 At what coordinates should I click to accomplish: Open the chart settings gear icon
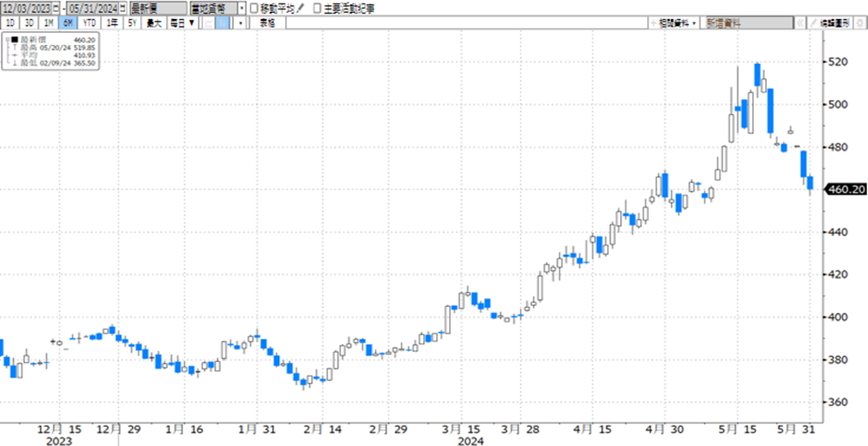861,22
